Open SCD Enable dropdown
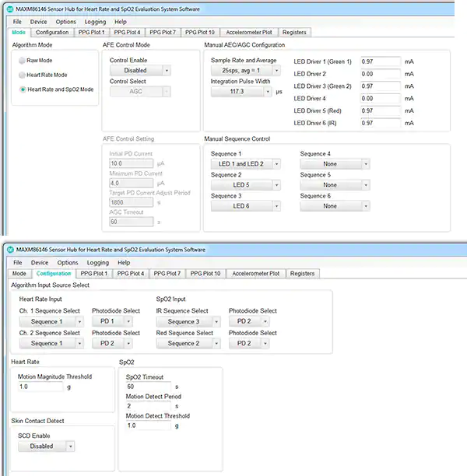 click(x=47, y=446)
